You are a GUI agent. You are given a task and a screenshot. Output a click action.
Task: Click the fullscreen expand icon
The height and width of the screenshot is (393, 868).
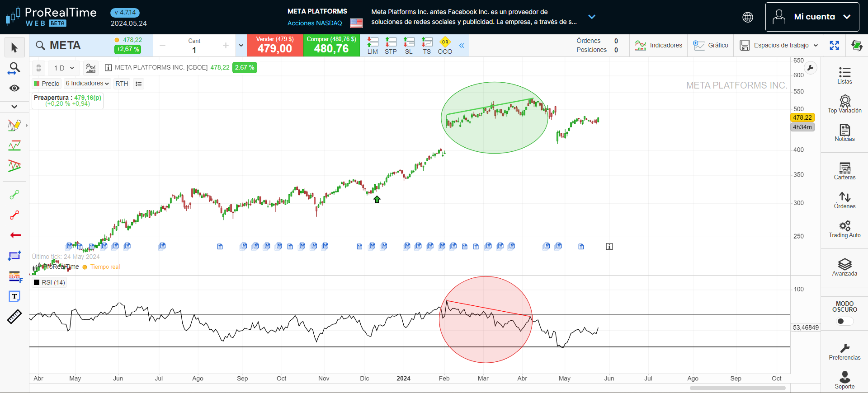tap(834, 46)
